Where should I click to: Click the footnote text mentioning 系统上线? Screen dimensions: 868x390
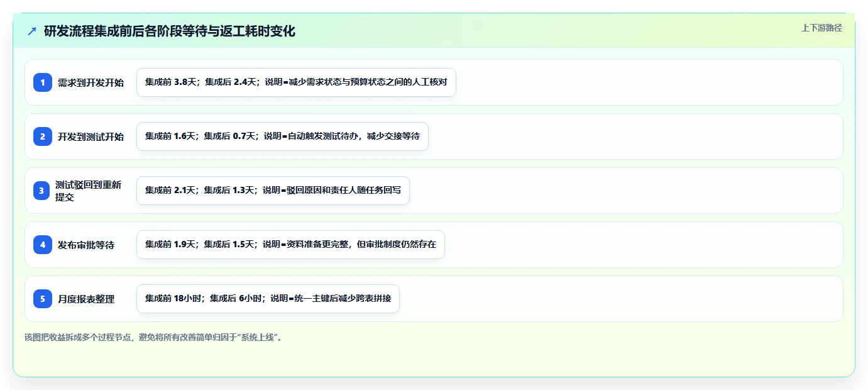point(154,337)
